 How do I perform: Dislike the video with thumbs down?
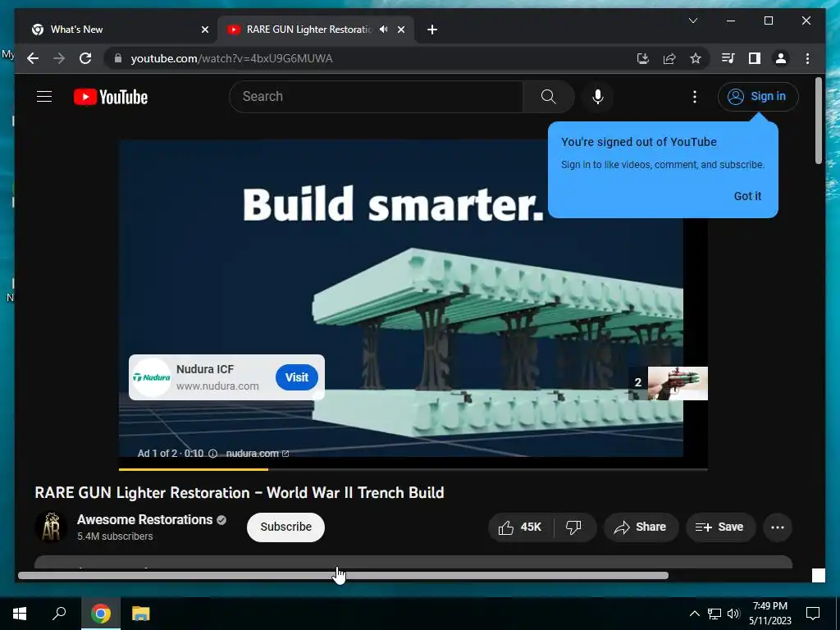(574, 527)
